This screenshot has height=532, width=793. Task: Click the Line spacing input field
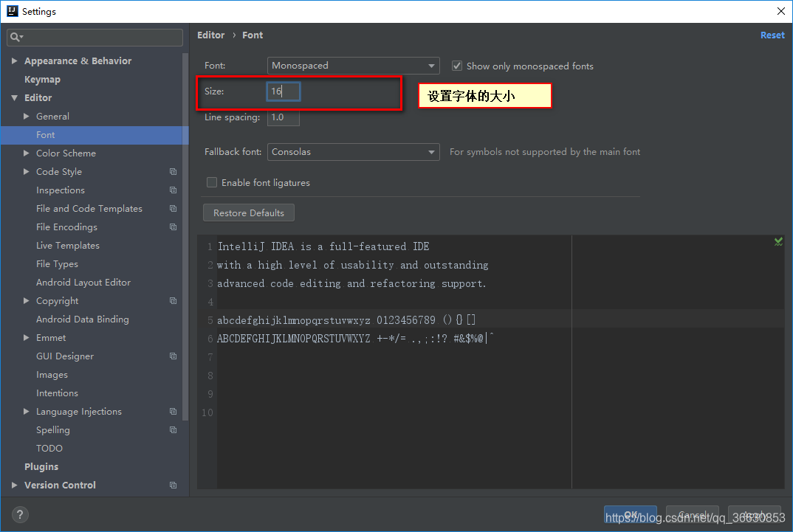pyautogui.click(x=284, y=117)
